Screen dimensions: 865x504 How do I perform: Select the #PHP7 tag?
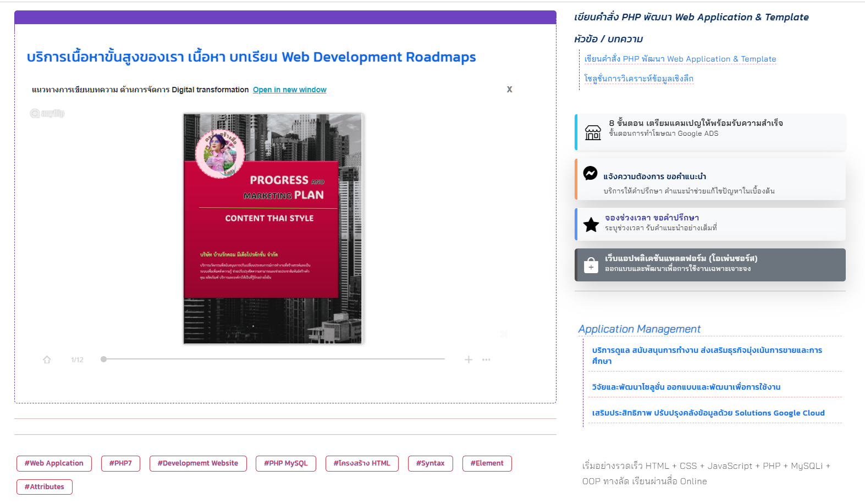120,463
